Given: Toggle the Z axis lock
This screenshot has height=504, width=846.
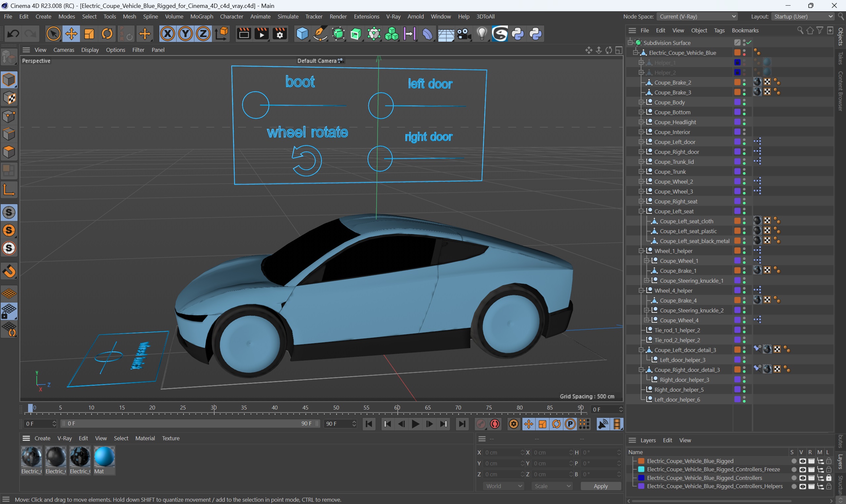Looking at the screenshot, I should click(203, 34).
